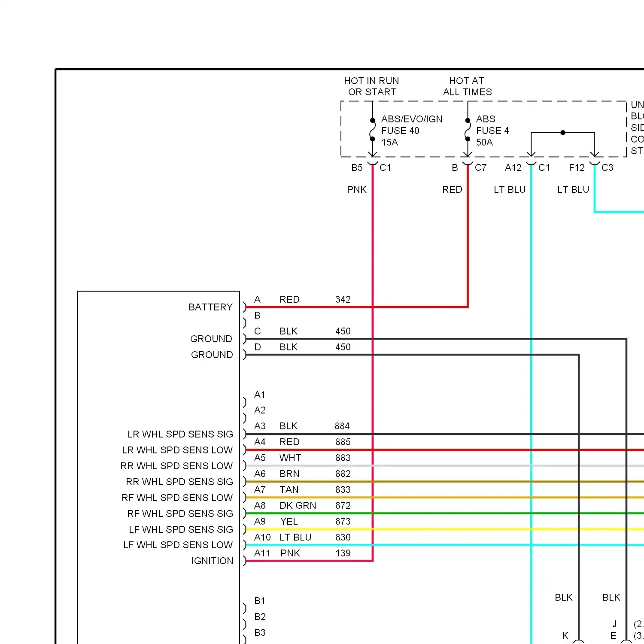The image size is (644, 644).
Task: Click 'LR WHL SPD SENS SIG' label
Action: click(x=180, y=434)
